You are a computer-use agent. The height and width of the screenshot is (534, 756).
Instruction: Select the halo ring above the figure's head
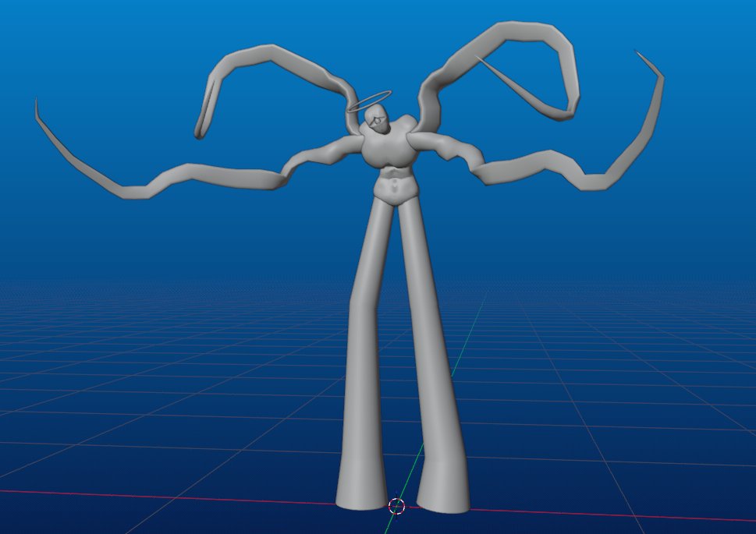click(369, 101)
